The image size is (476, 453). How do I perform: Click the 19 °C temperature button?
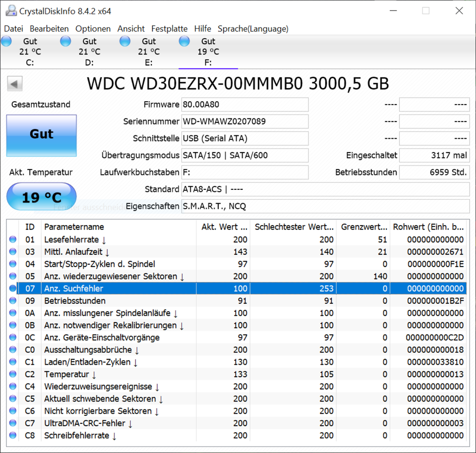click(x=41, y=197)
